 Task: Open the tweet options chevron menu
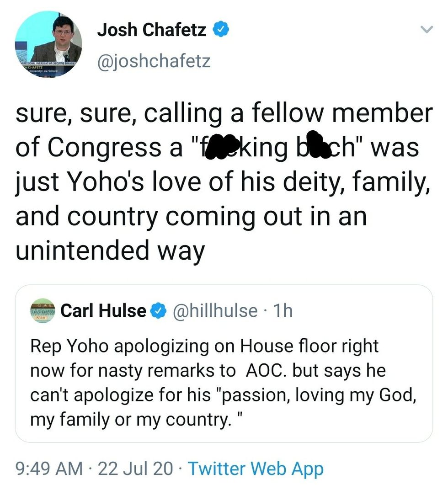426,30
